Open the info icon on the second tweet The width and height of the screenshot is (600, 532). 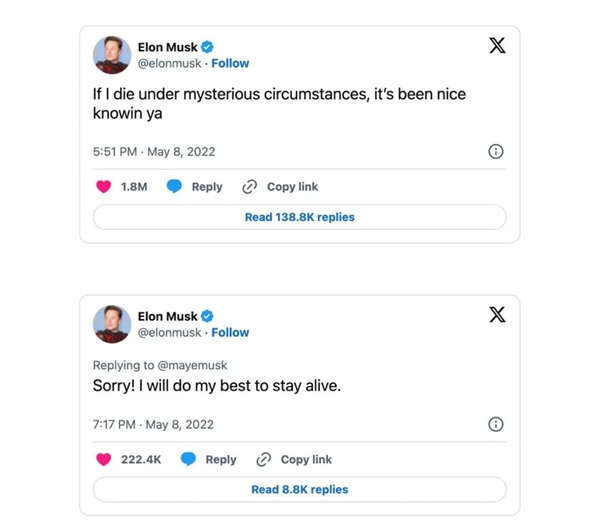point(495,425)
